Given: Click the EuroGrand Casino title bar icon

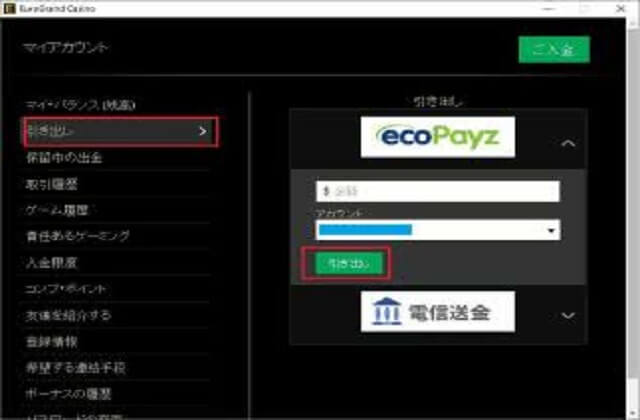Looking at the screenshot, I should (x=9, y=9).
